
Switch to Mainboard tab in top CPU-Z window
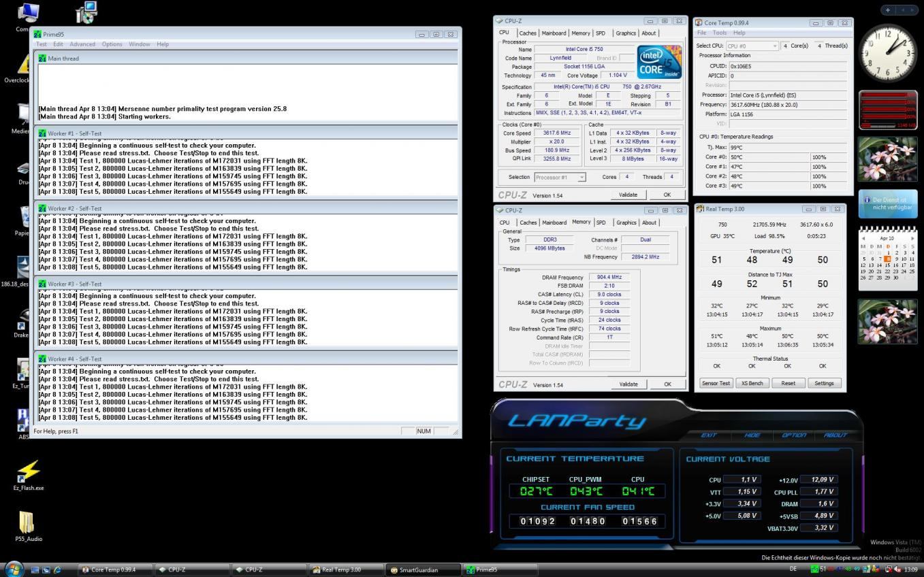click(x=554, y=33)
